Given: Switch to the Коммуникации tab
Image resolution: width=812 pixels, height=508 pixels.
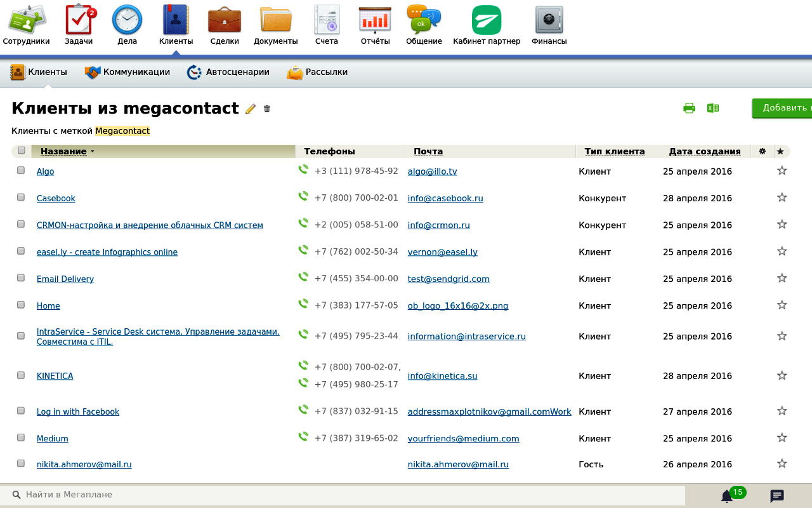Looking at the screenshot, I should click(128, 72).
